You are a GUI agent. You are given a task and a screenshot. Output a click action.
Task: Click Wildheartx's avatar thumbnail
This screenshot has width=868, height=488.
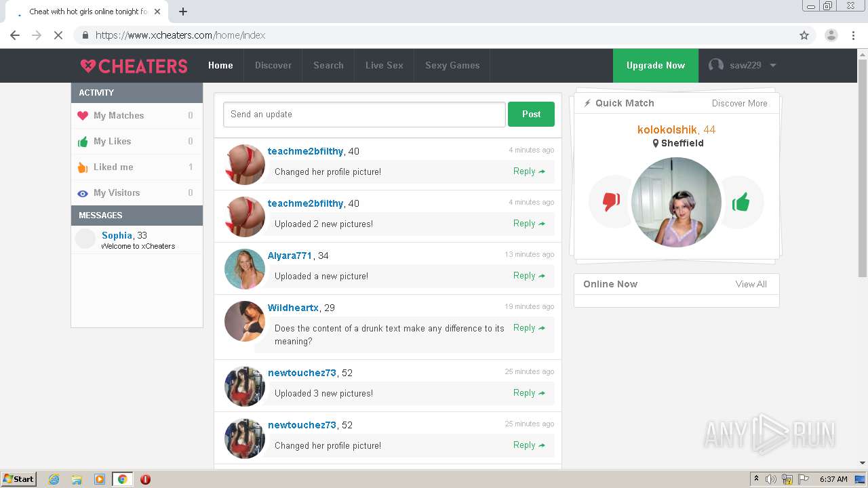(x=244, y=321)
